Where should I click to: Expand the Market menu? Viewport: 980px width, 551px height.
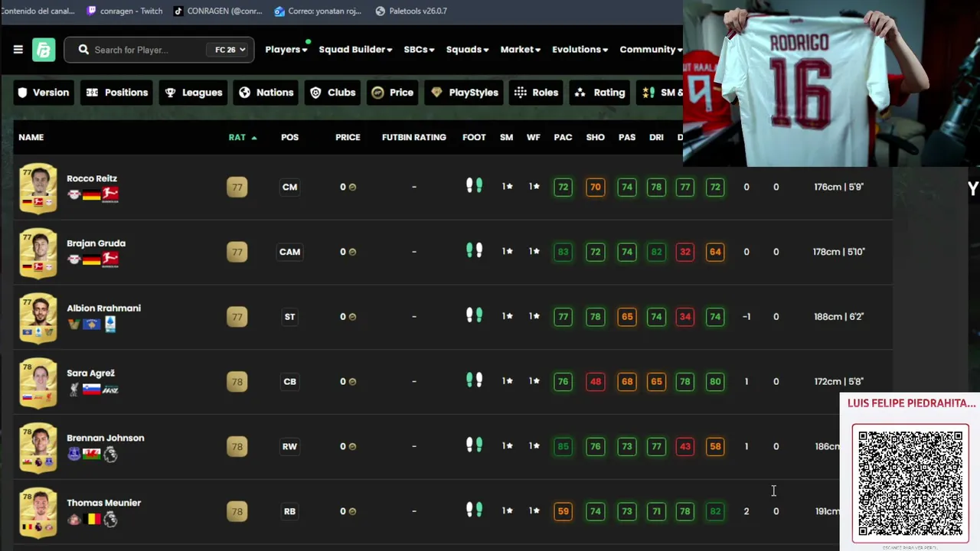point(521,50)
